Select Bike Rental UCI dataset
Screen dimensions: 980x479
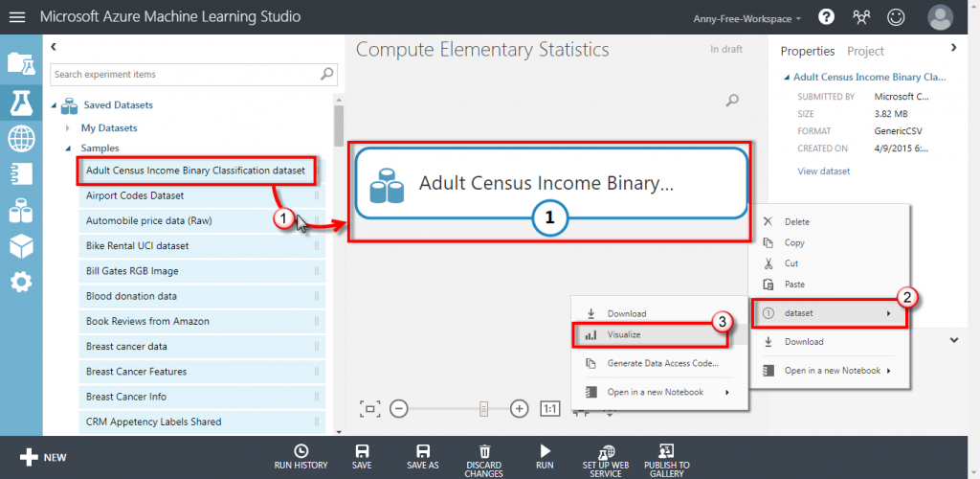click(x=202, y=246)
